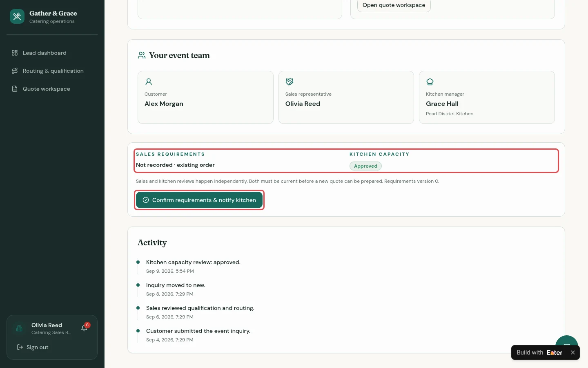Click Olivia Reed name in sidebar profile
588x368 pixels.
[47, 325]
